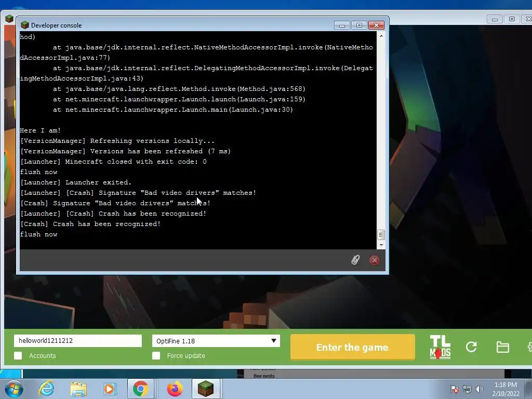Click the console vertical scrollbar thumb
The height and width of the screenshot is (399, 532).
(381, 235)
